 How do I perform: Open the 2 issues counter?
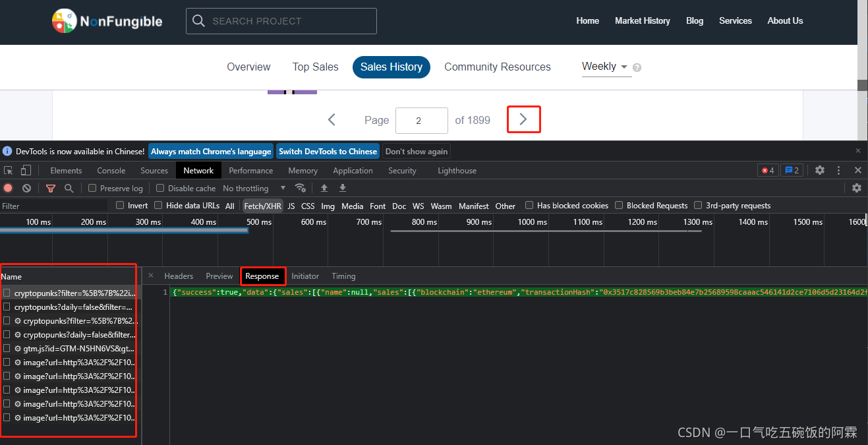pyautogui.click(x=792, y=170)
